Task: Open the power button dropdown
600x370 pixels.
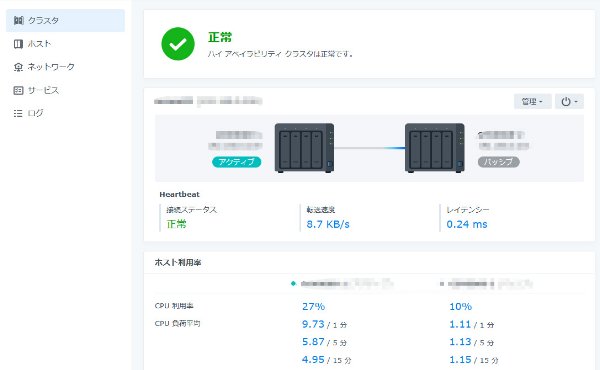Action: (x=569, y=101)
